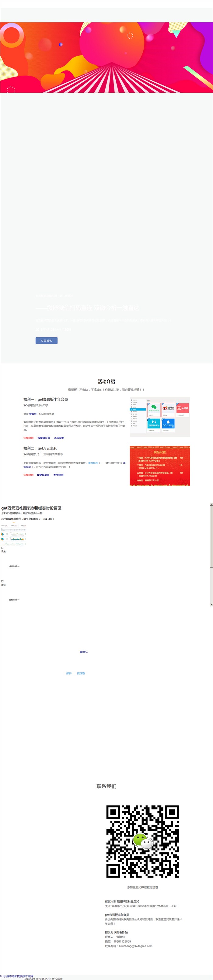Click the 壹湿兄 link
This screenshot has height=980, width=213.
(x=83, y=652)
